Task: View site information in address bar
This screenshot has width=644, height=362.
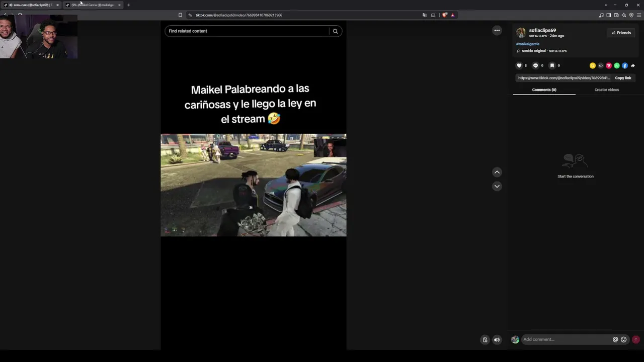Action: coord(190,15)
